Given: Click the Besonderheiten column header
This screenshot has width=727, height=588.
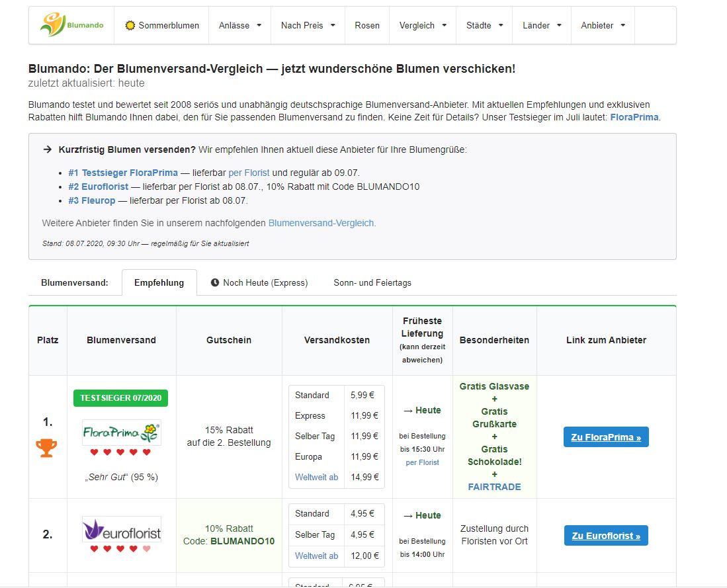Looking at the screenshot, I should [x=494, y=340].
